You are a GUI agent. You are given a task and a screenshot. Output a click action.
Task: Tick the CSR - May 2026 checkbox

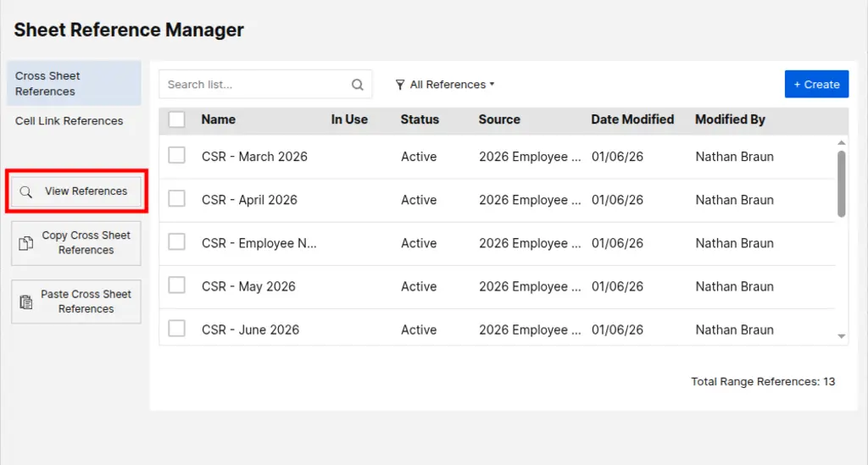pos(176,285)
